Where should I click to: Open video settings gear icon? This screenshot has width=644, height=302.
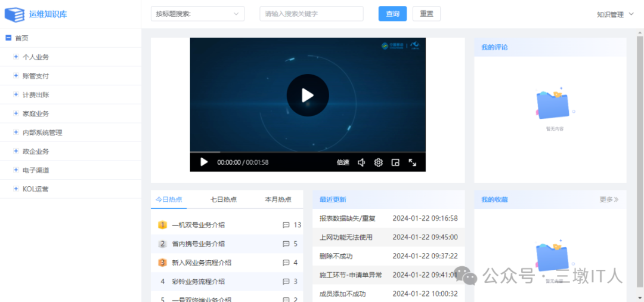point(378,163)
